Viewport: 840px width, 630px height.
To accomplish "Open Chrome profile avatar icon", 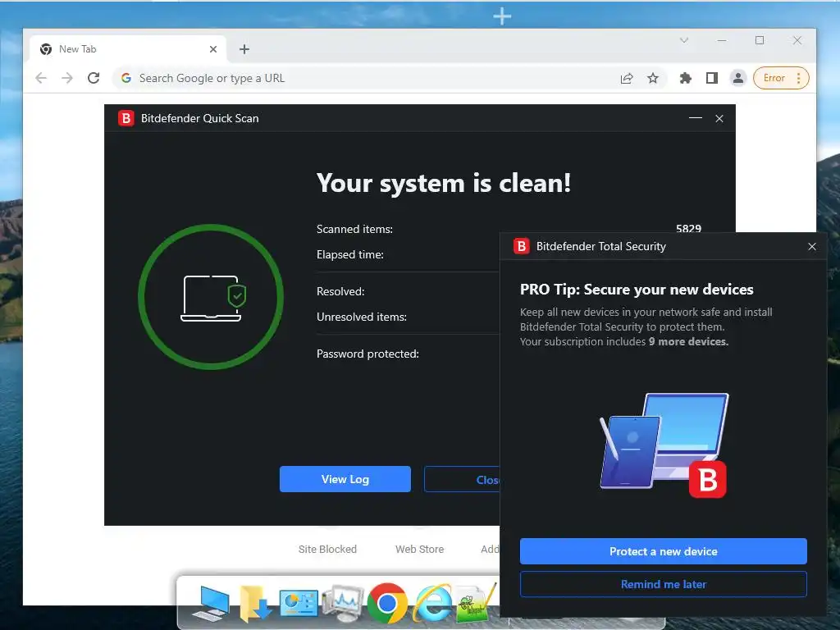I will pyautogui.click(x=737, y=78).
